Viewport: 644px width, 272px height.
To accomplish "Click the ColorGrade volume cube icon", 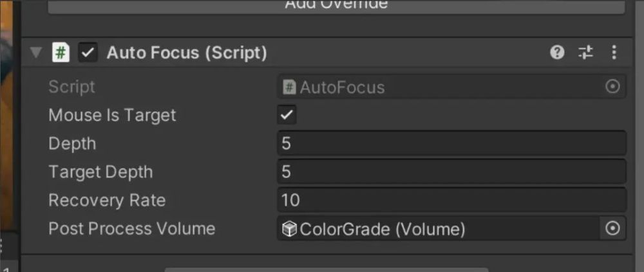I will tap(290, 229).
